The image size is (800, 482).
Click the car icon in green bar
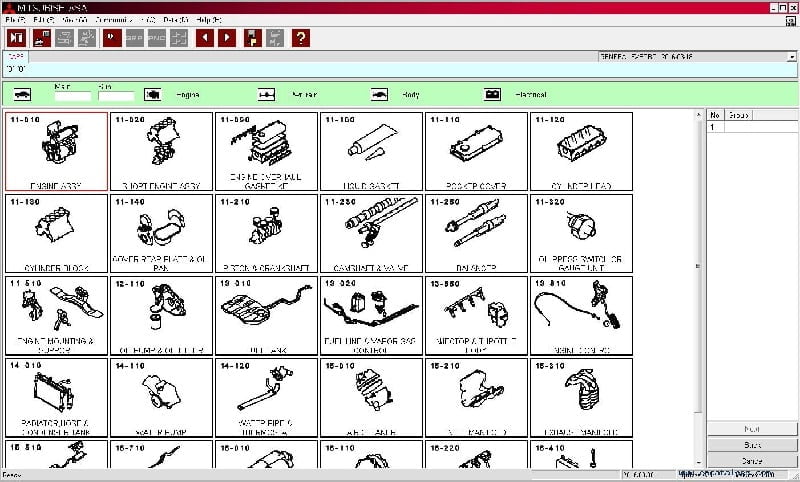coord(23,95)
